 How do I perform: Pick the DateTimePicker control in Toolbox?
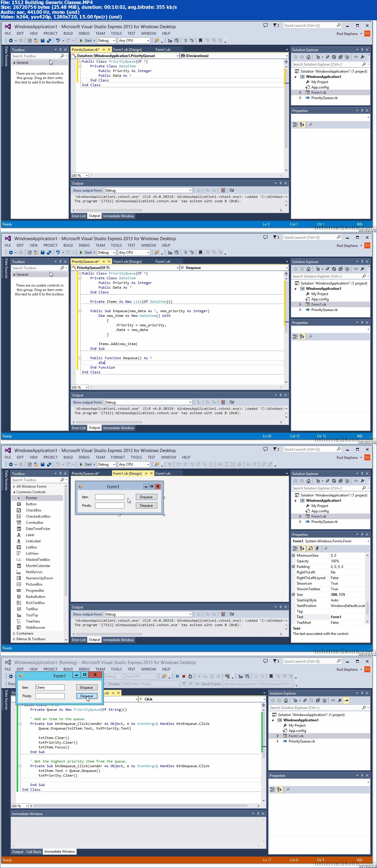[x=37, y=529]
